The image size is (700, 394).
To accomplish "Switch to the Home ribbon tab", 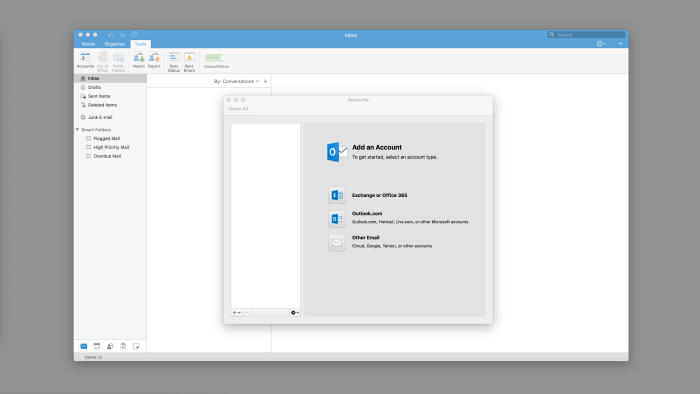I will pyautogui.click(x=88, y=44).
